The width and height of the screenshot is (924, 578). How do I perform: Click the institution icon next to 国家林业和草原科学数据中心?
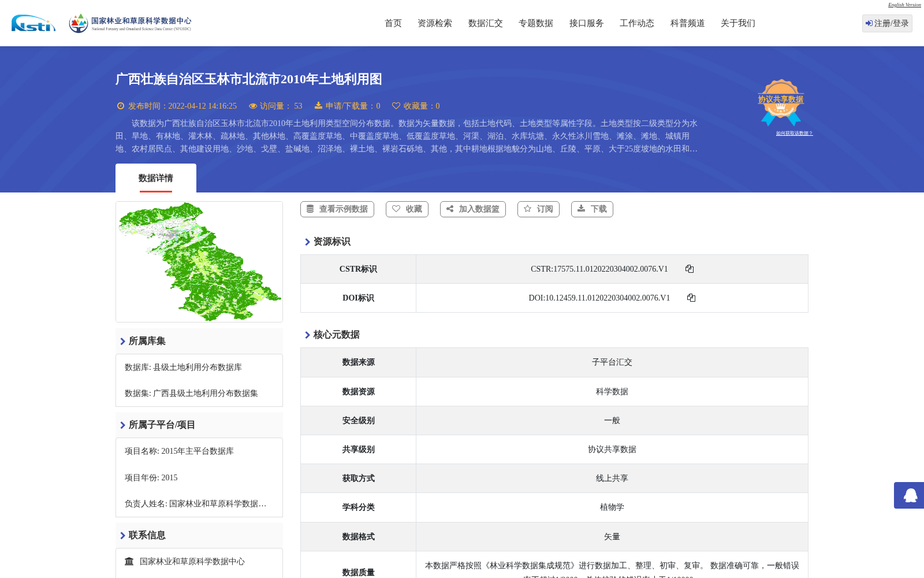129,561
